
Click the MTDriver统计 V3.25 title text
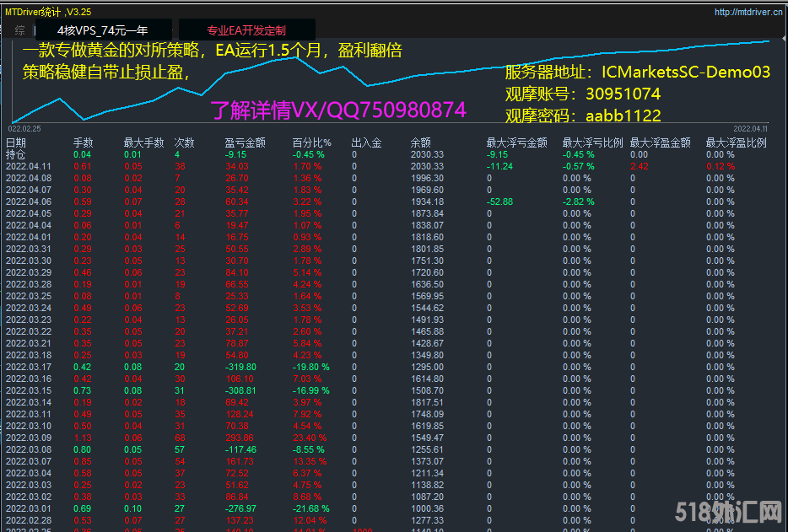point(49,12)
